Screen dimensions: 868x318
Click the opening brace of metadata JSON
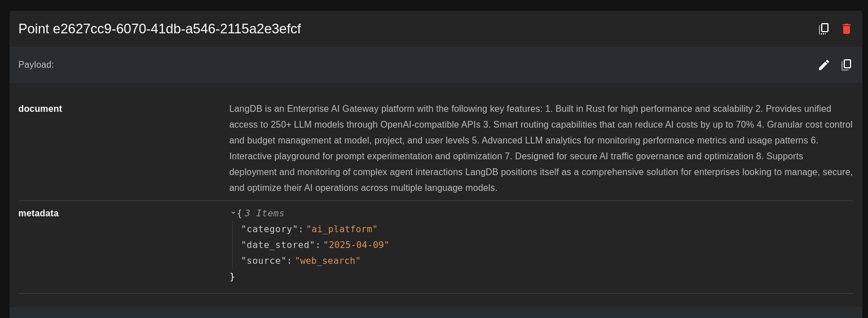coord(239,214)
